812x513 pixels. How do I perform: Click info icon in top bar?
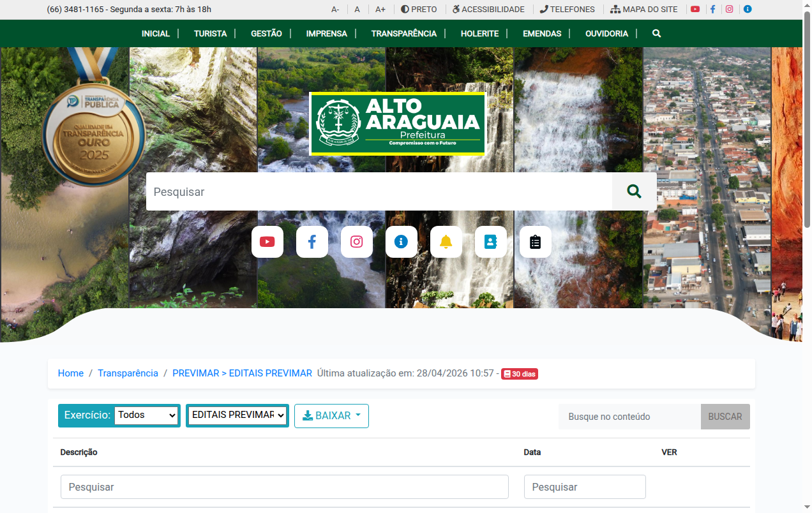point(748,10)
